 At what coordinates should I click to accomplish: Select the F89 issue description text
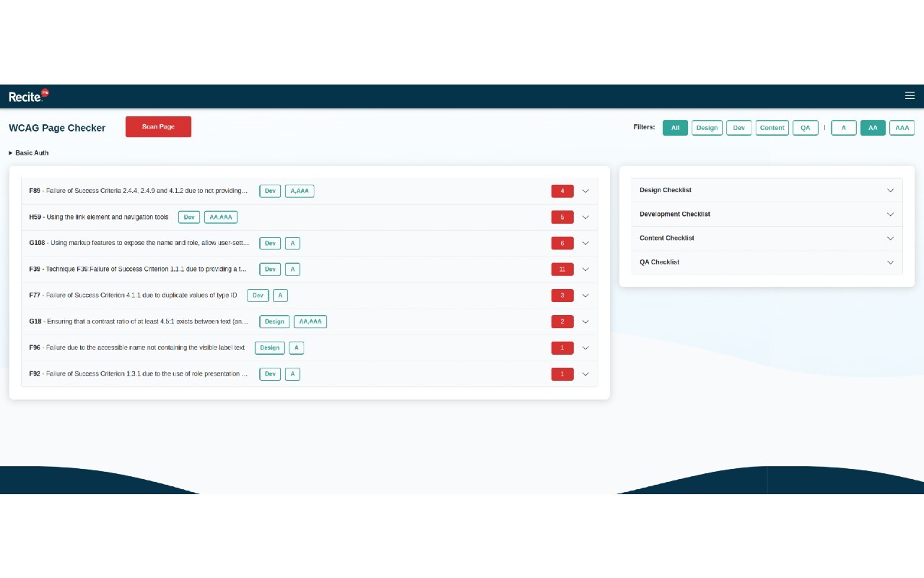(x=139, y=191)
